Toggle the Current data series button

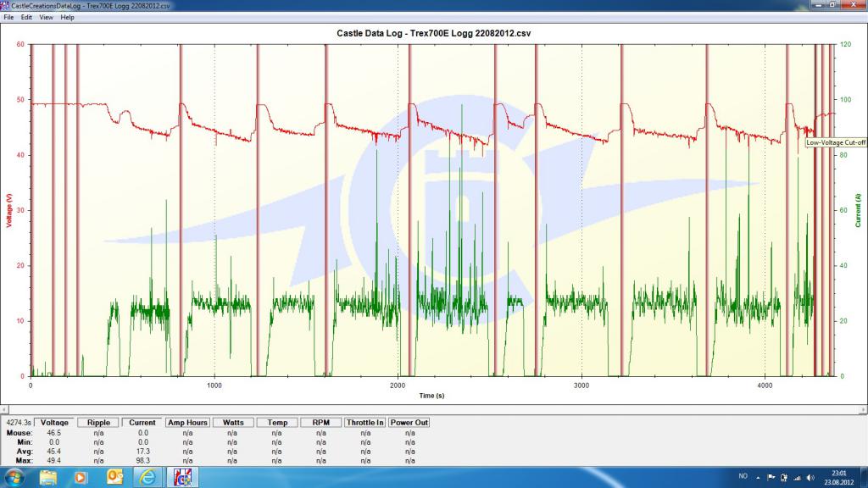pyautogui.click(x=142, y=422)
